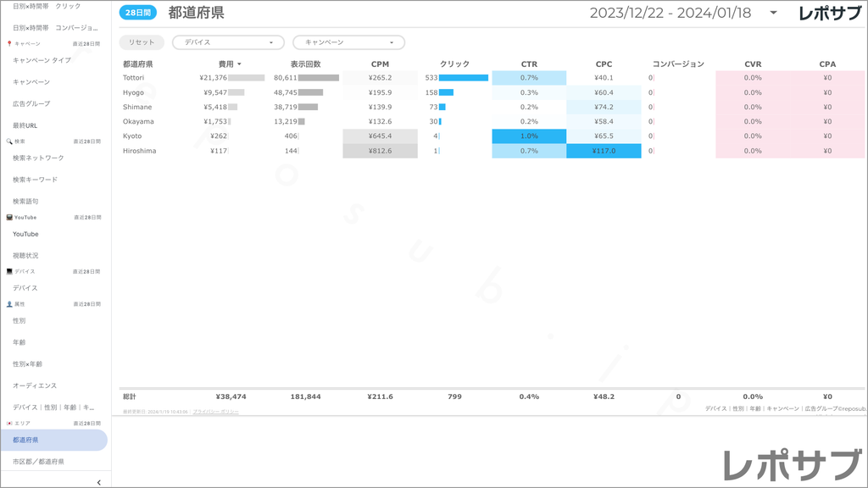Open the キャンペーン filter dropdown
The width and height of the screenshot is (868, 488).
348,42
